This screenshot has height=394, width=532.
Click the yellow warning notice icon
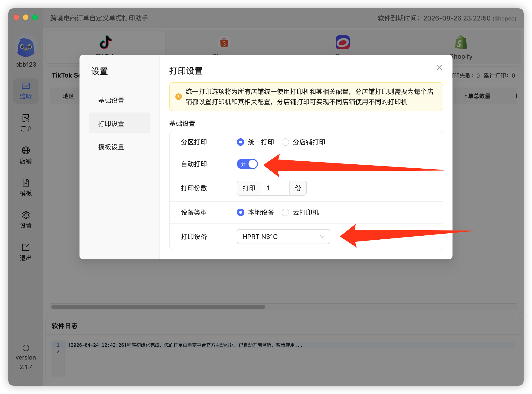178,97
